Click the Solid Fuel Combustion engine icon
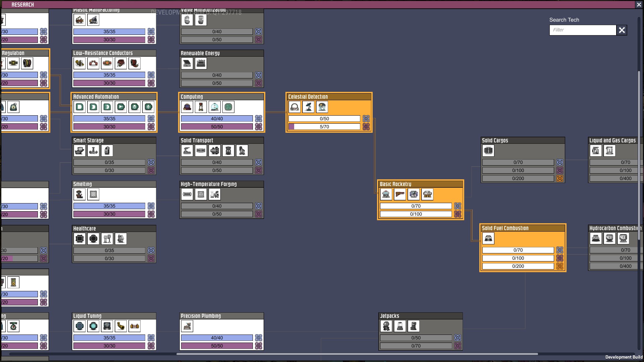The image size is (644, 362). (488, 239)
